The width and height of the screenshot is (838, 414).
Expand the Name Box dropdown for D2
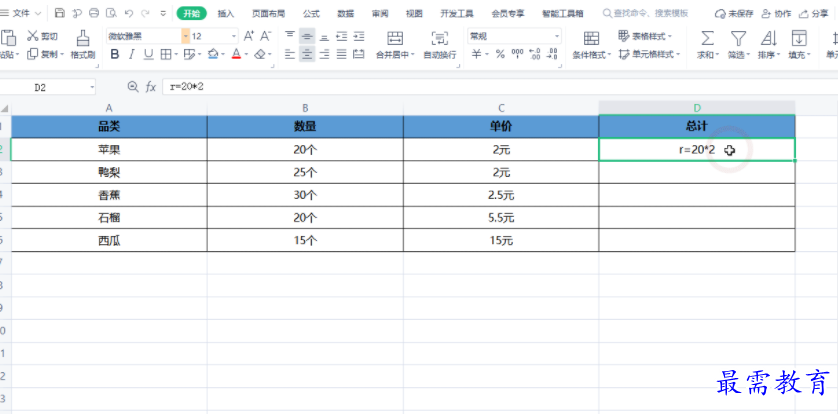(92, 87)
